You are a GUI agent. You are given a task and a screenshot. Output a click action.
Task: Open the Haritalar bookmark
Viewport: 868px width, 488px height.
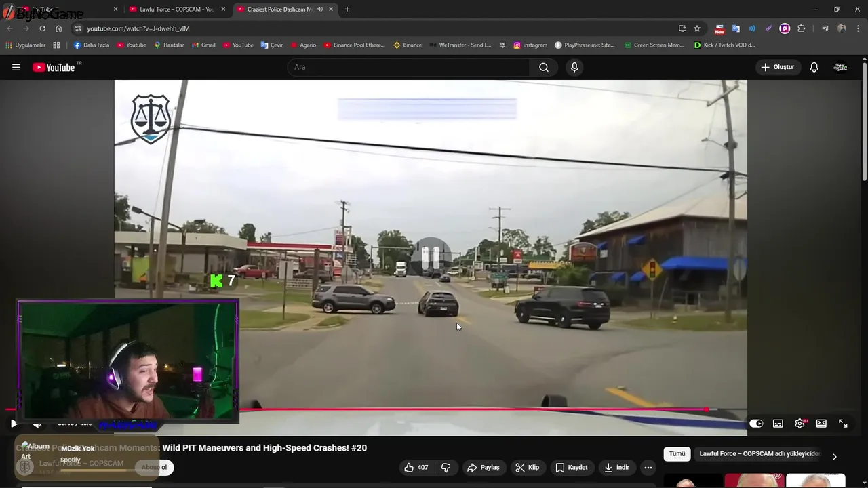[169, 45]
